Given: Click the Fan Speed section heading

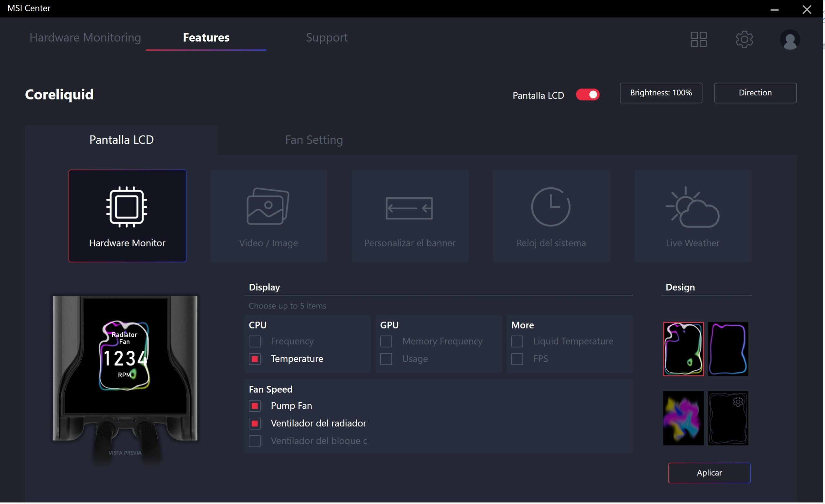Looking at the screenshot, I should pyautogui.click(x=270, y=389).
